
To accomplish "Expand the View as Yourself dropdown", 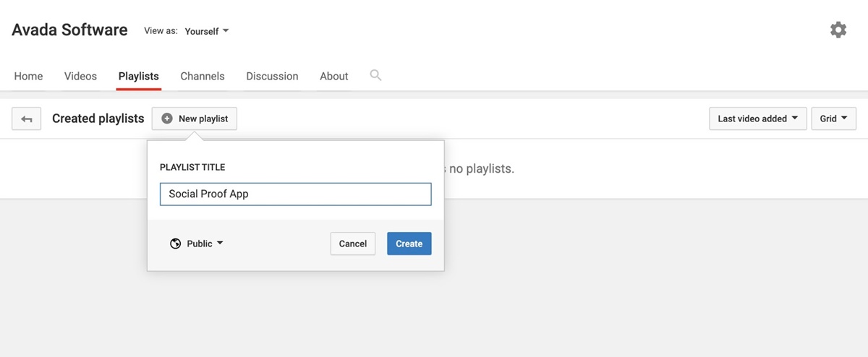I will click(x=206, y=31).
